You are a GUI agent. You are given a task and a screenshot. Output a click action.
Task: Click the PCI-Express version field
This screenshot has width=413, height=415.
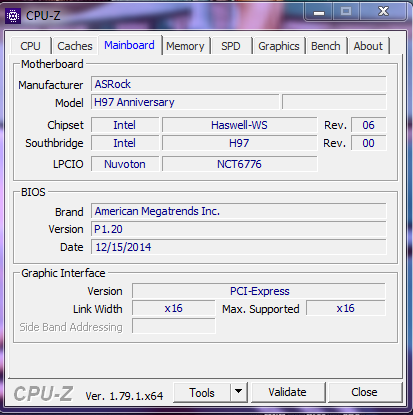click(259, 291)
